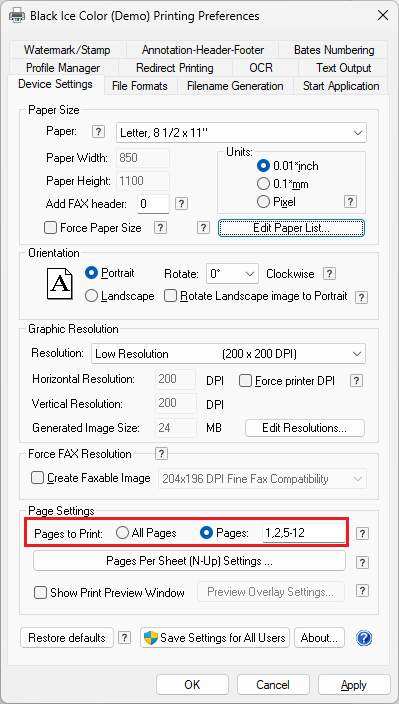Image resolution: width=399 pixels, height=704 pixels.
Task: Open the blue round help icon
Action: pyautogui.click(x=364, y=638)
